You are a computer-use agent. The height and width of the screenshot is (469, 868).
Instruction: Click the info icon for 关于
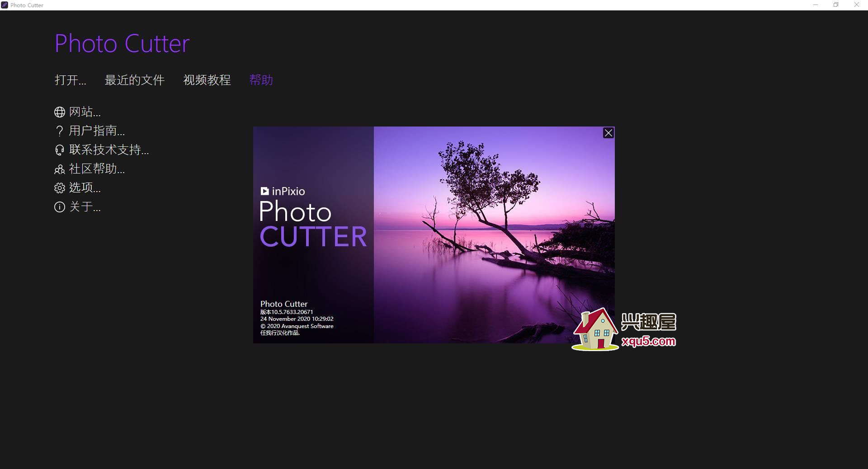point(60,207)
